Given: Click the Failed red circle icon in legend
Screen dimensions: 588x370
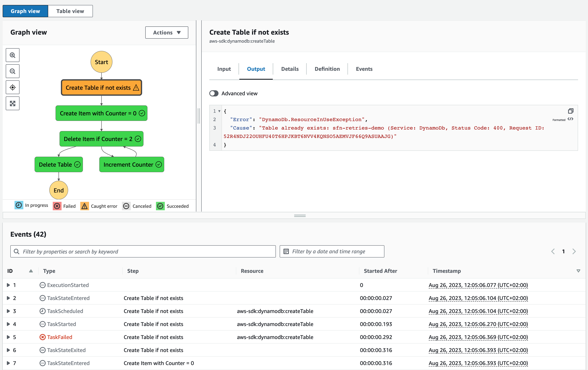Looking at the screenshot, I should (x=57, y=206).
